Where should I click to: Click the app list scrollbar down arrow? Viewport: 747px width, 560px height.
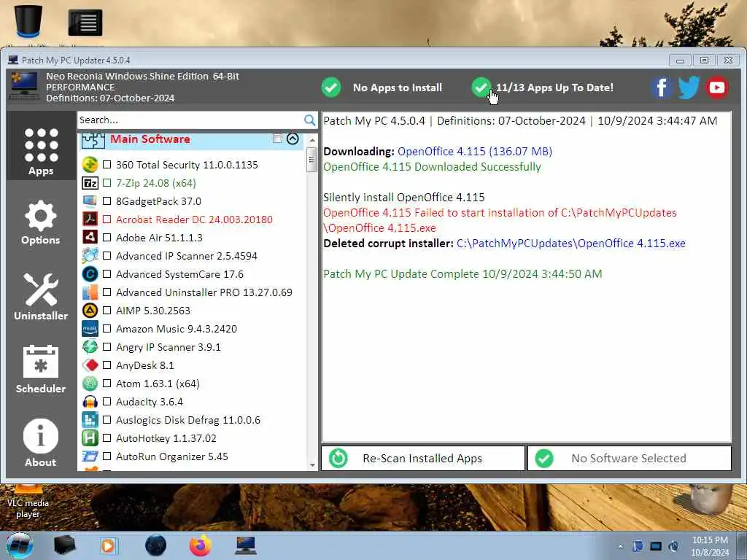click(x=312, y=465)
